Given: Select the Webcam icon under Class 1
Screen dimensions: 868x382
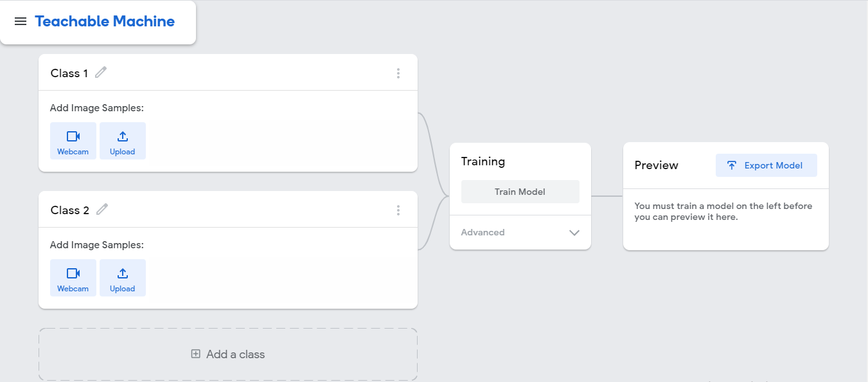Looking at the screenshot, I should click(x=73, y=136).
